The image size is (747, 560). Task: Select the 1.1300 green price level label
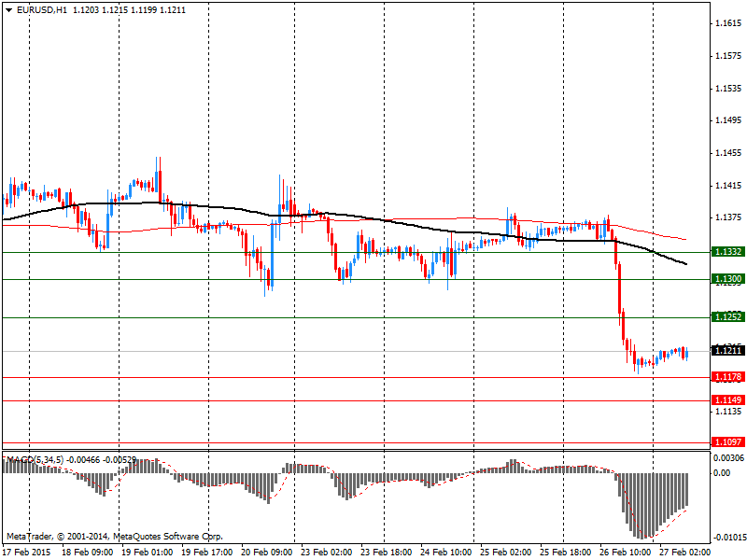click(x=727, y=278)
